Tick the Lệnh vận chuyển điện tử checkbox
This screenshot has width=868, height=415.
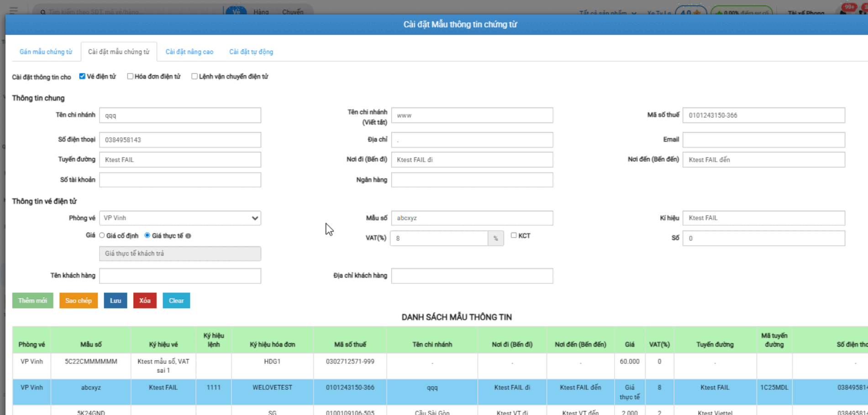(x=195, y=76)
